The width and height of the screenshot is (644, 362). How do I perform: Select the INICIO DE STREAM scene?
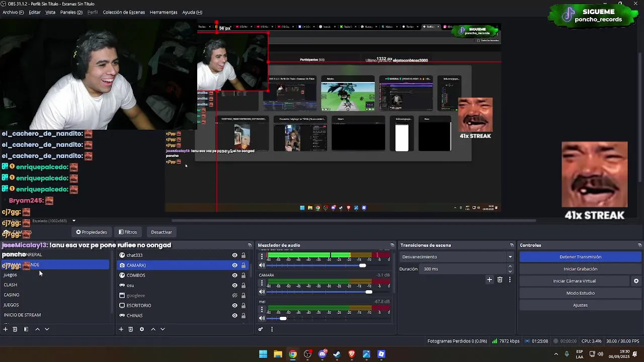tap(22, 315)
